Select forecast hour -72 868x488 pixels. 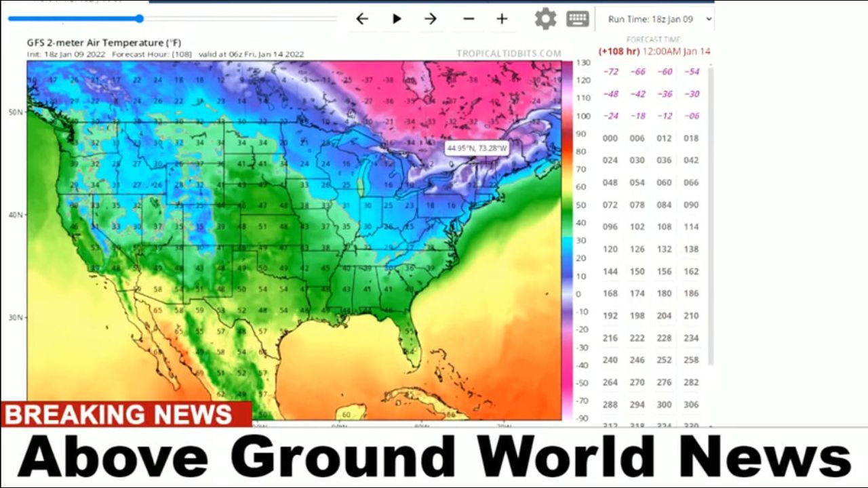pyautogui.click(x=610, y=72)
